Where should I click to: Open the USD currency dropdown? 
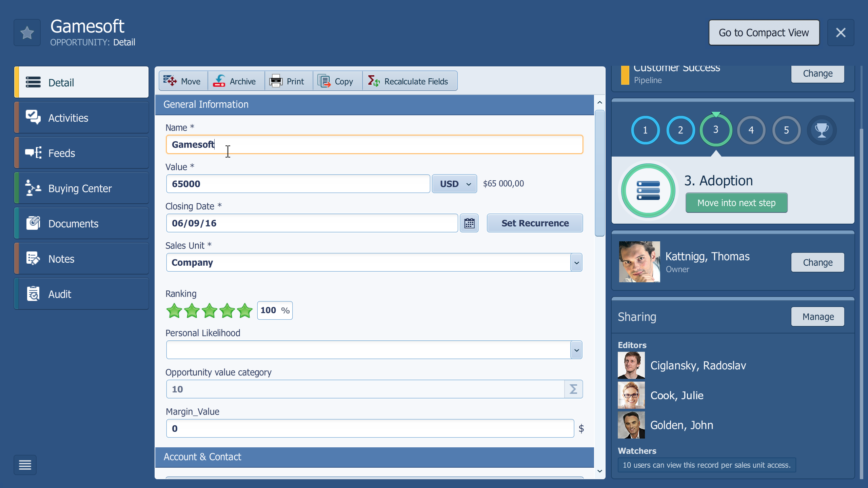point(454,183)
